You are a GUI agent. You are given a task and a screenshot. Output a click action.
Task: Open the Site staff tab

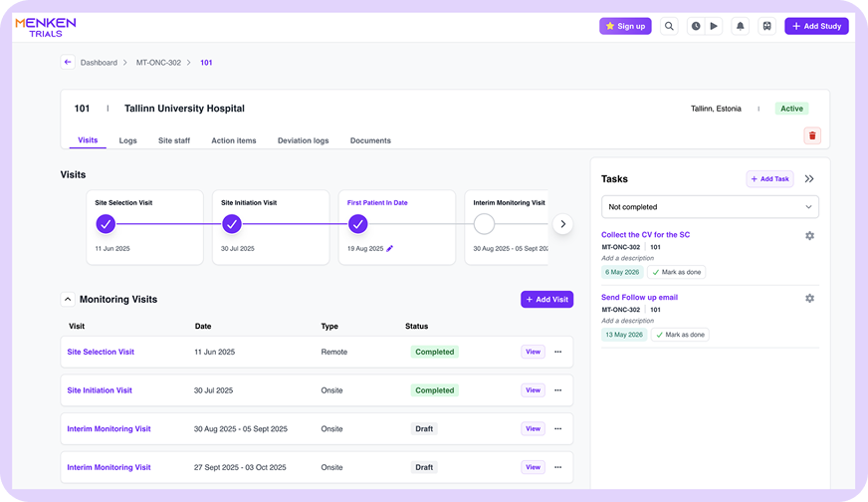174,140
